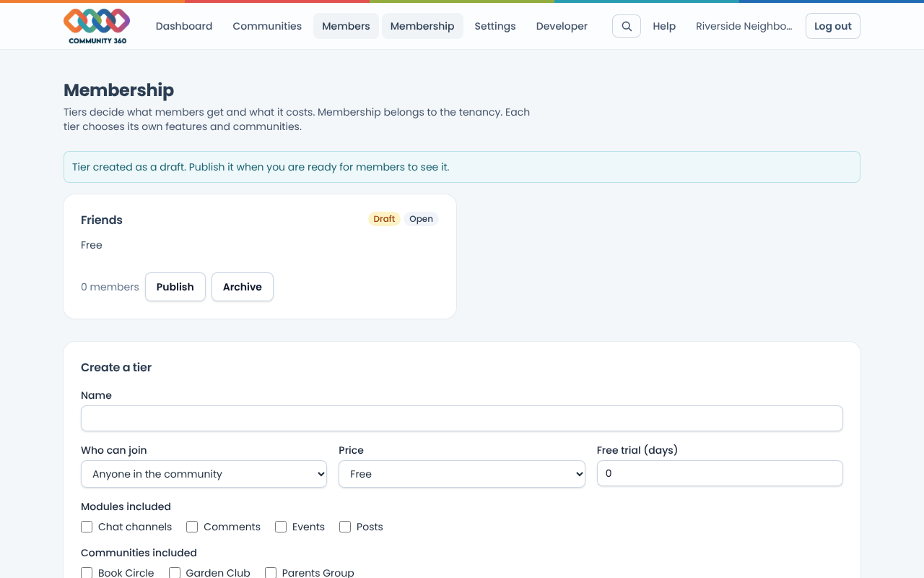Tick the Comments module checkbox

(x=192, y=527)
